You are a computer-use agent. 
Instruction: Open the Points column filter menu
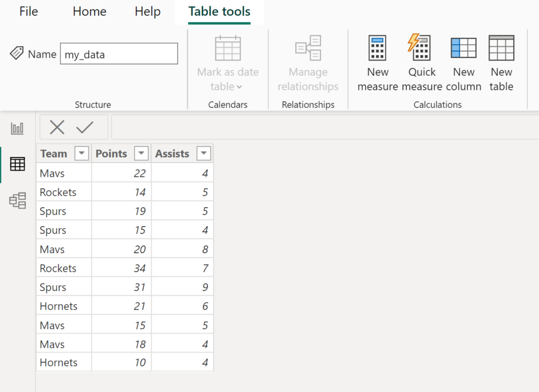[x=141, y=153]
